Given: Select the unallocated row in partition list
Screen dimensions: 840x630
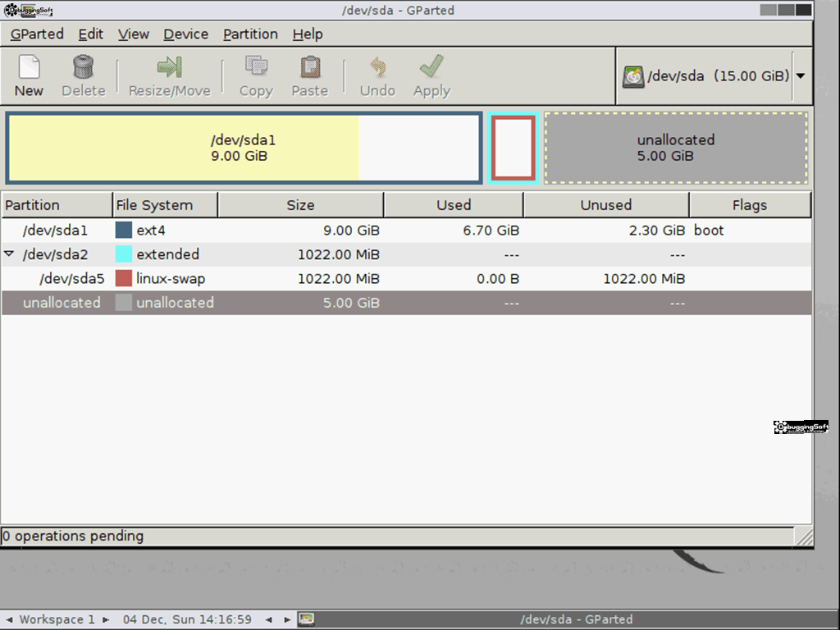Looking at the screenshot, I should pyautogui.click(x=407, y=303).
